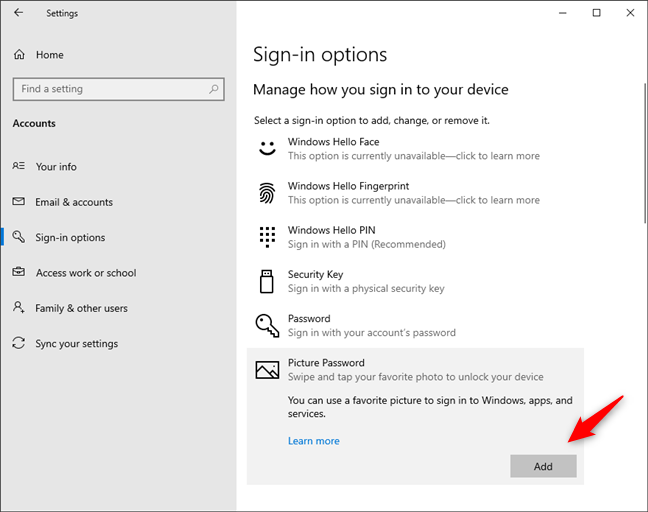The image size is (648, 512).
Task: Click the Sign-in options key icon
Action: click(19, 237)
